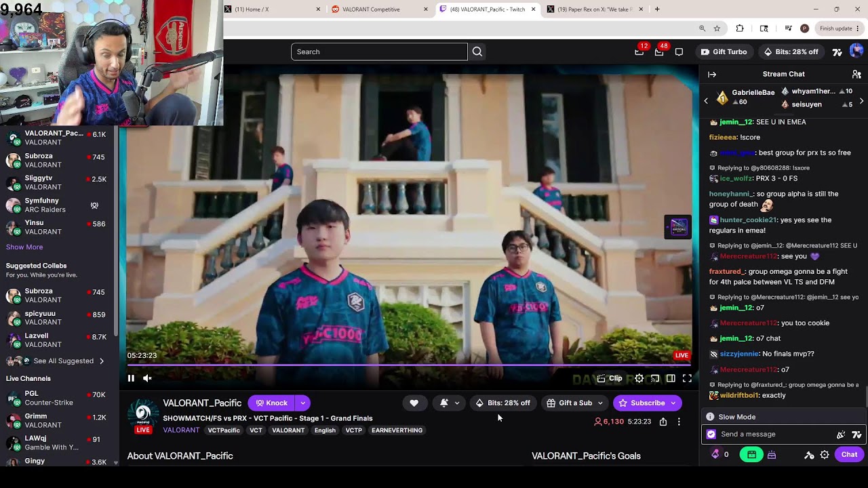This screenshot has width=868, height=488.
Task: Open the Bits: 28% off button below the video
Action: click(502, 403)
